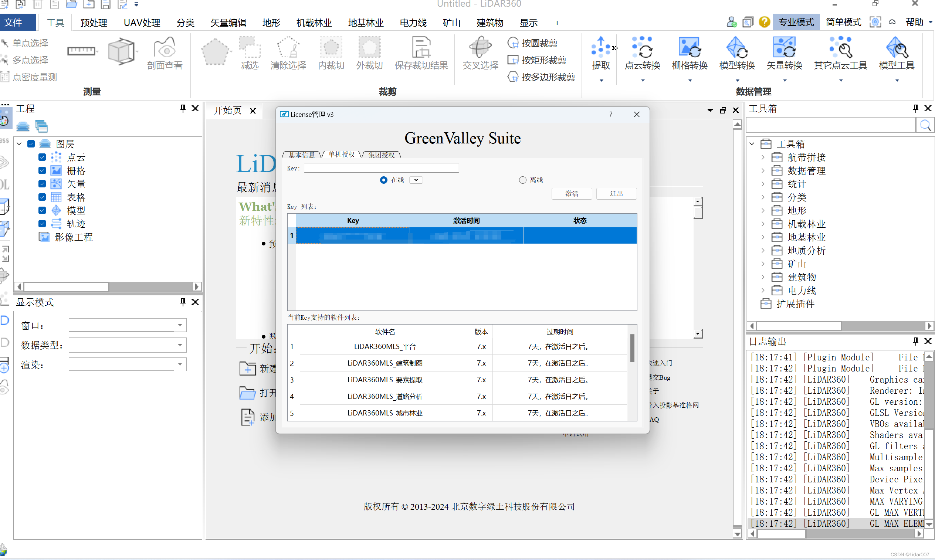Expand the 数据管理 toolbox node

click(762, 170)
